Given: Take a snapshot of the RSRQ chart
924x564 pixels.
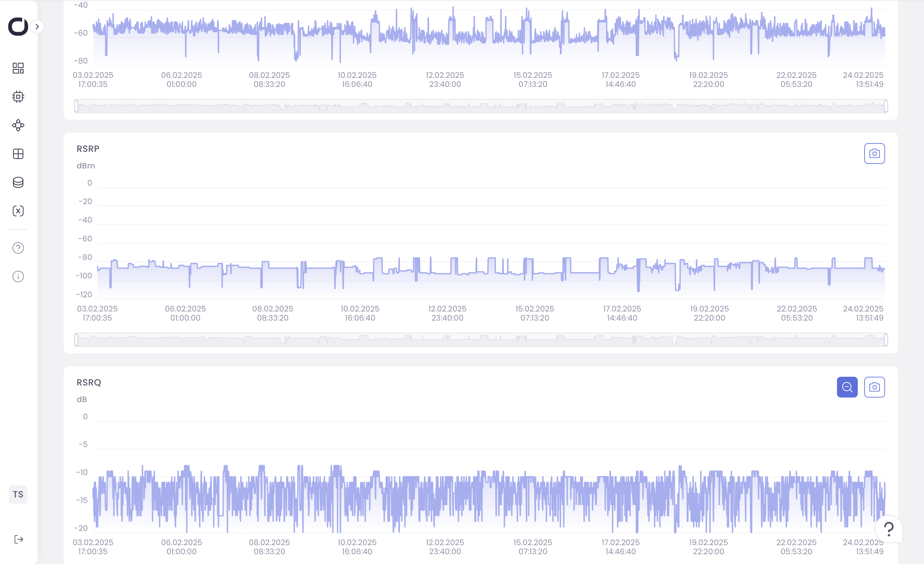Looking at the screenshot, I should pyautogui.click(x=874, y=387).
